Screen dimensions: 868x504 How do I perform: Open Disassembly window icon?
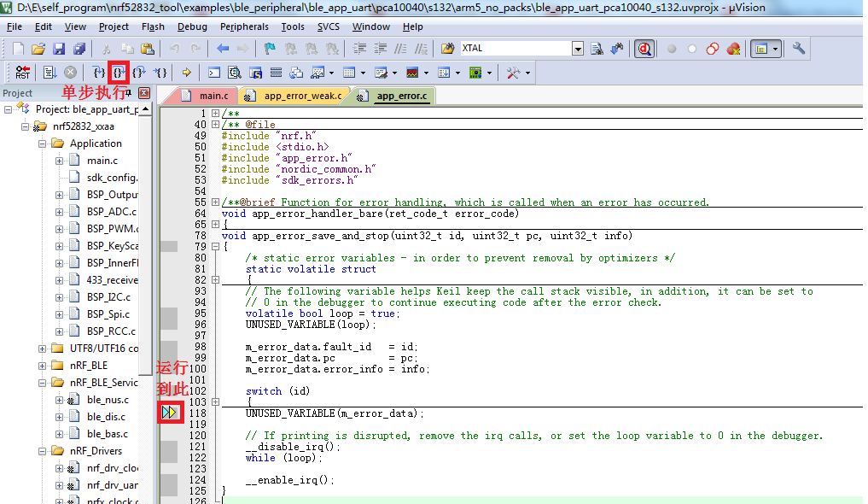(x=235, y=73)
